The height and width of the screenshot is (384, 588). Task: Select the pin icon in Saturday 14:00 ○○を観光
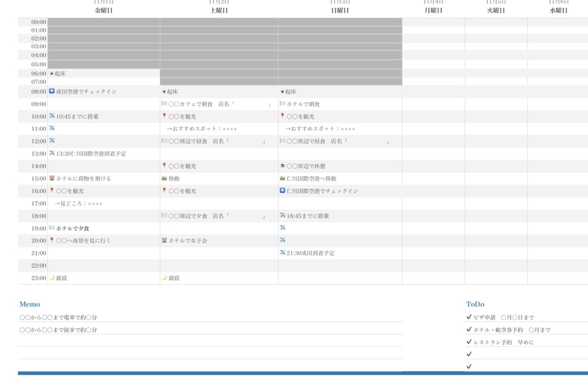(x=164, y=166)
